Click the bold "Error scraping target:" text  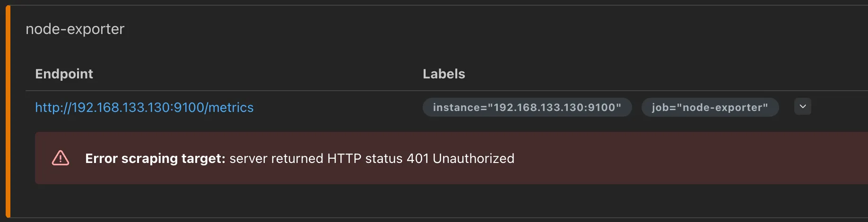point(155,159)
